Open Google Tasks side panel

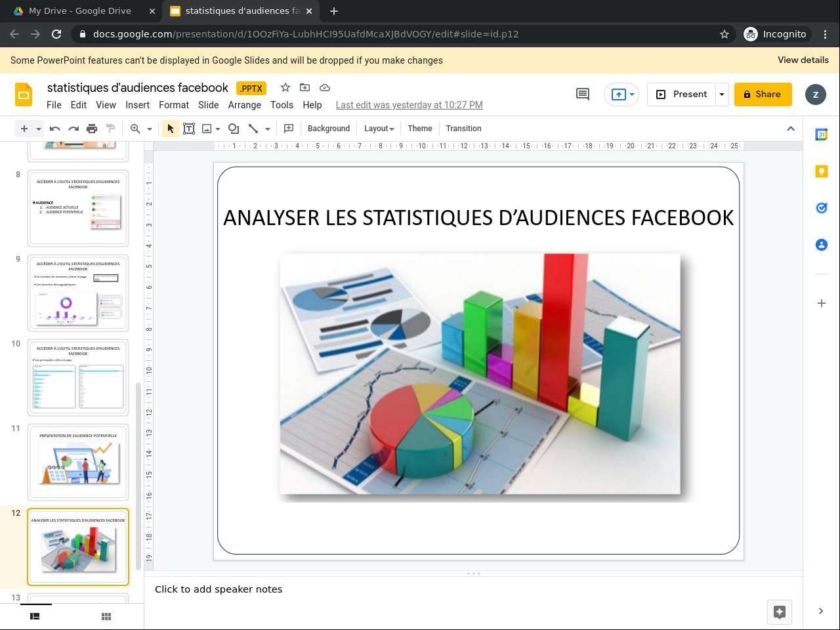click(822, 208)
